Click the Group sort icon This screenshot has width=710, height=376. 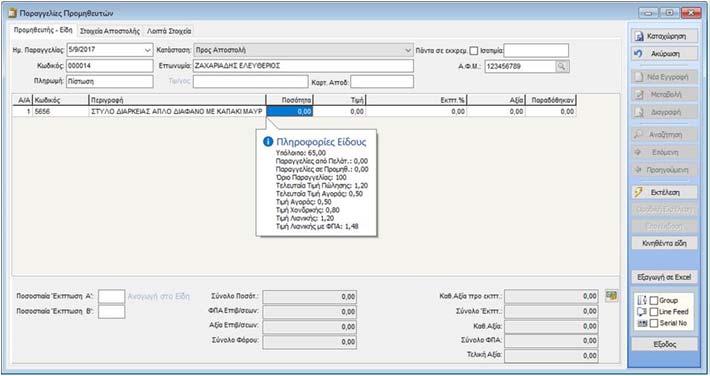pos(642,300)
